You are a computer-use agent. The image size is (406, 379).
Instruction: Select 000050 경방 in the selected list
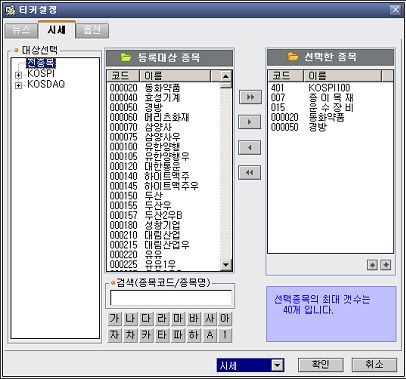pos(330,127)
